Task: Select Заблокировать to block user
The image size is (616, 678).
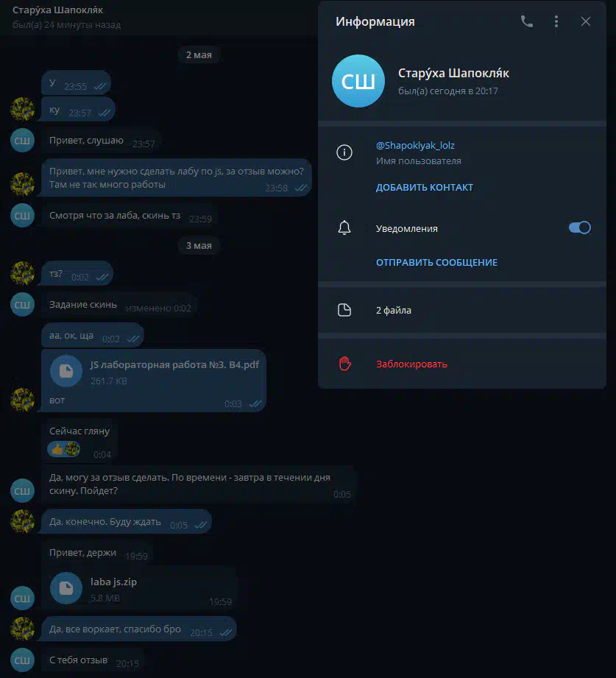Action: [x=411, y=364]
